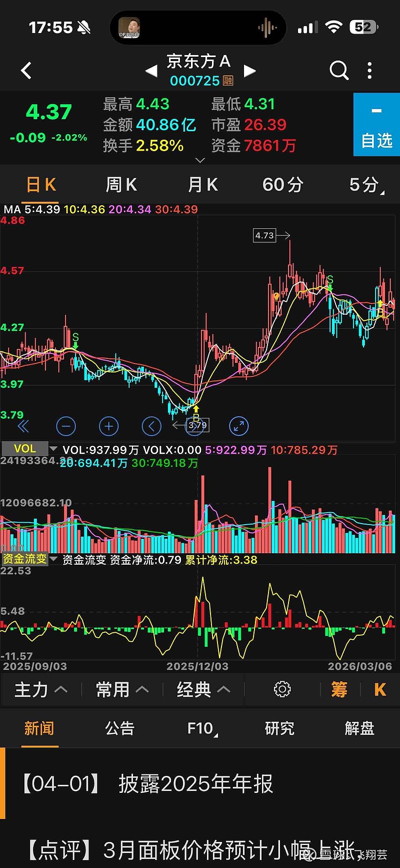The image size is (400, 868).
Task: Zoom in chart with plus circle
Action: pyautogui.click(x=108, y=426)
